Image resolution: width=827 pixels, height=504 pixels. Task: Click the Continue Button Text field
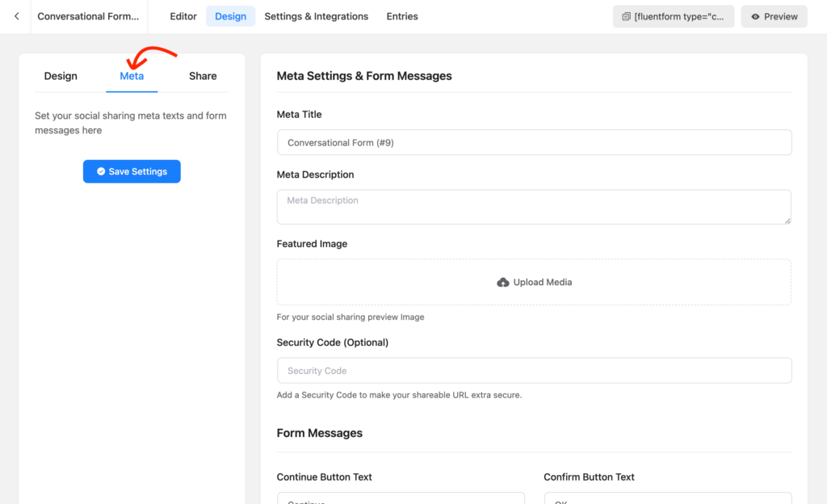click(x=401, y=499)
